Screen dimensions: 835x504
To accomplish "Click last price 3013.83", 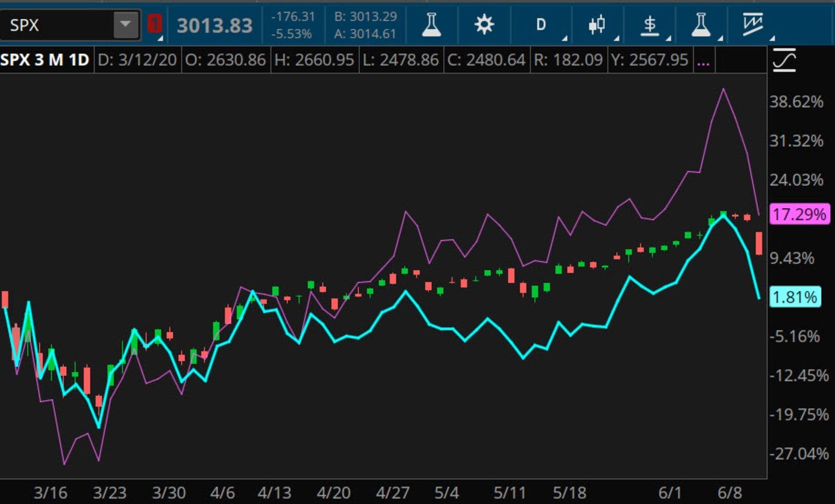I will tap(215, 26).
